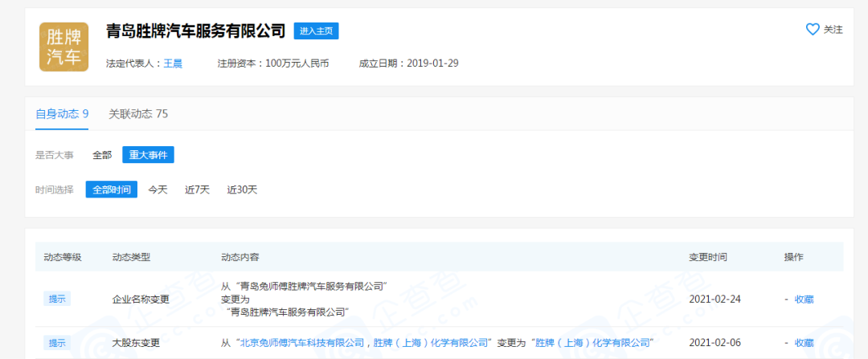Choose 全部时间 time filter
868x359 pixels.
(111, 190)
